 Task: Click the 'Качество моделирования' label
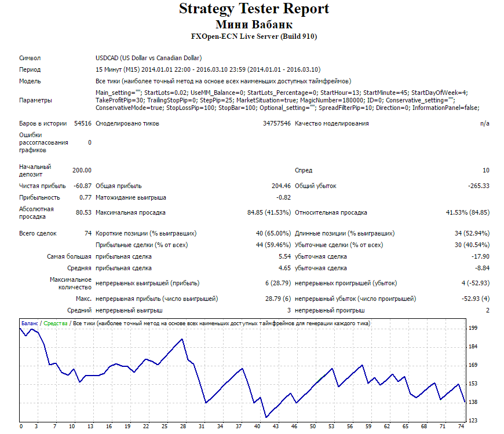click(332, 124)
